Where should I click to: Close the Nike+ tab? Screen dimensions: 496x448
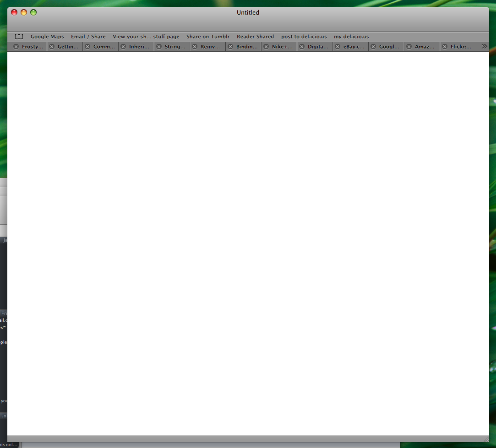(266, 47)
